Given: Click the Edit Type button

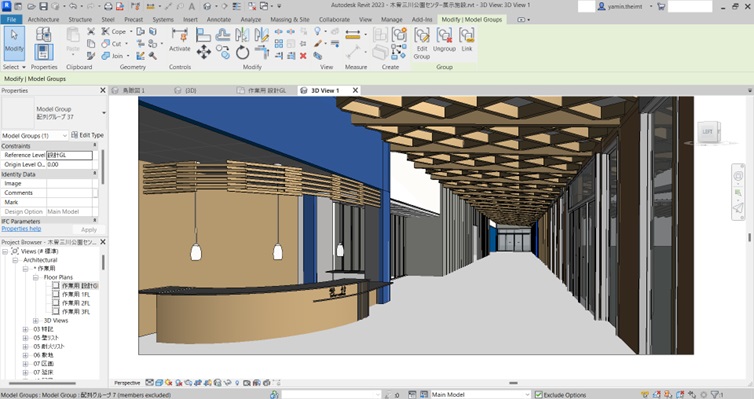Looking at the screenshot, I should pyautogui.click(x=88, y=136).
